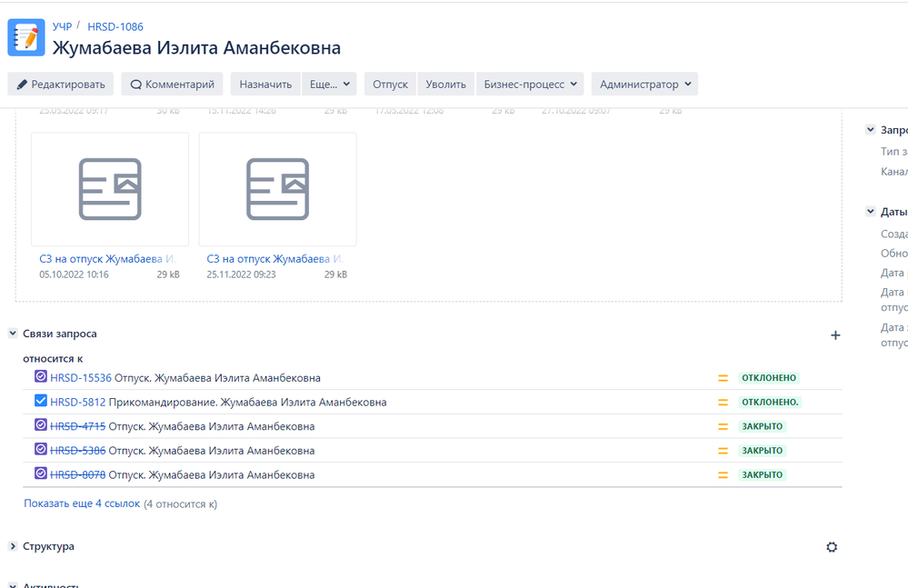The image size is (908, 588).
Task: Click the Комментарий button
Action: click(x=172, y=84)
